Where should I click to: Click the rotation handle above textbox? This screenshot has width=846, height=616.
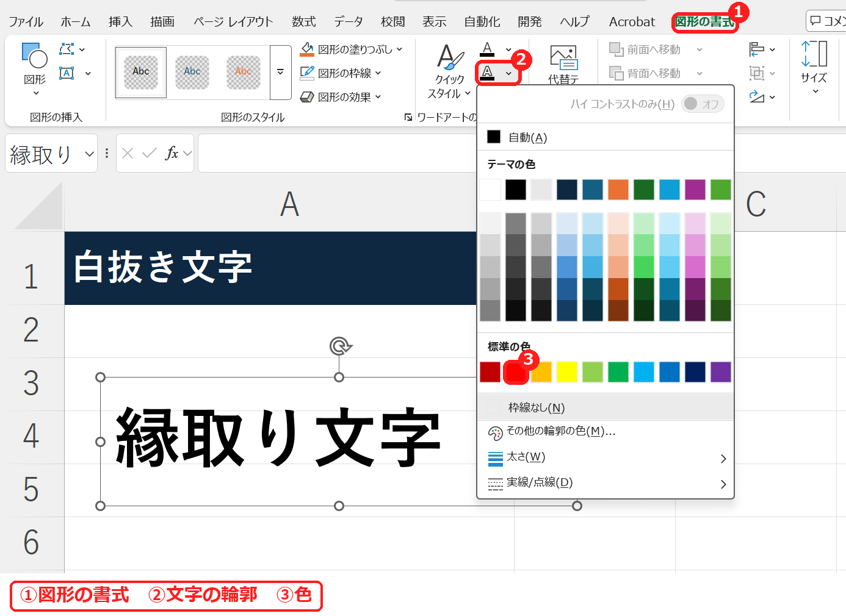tap(340, 346)
